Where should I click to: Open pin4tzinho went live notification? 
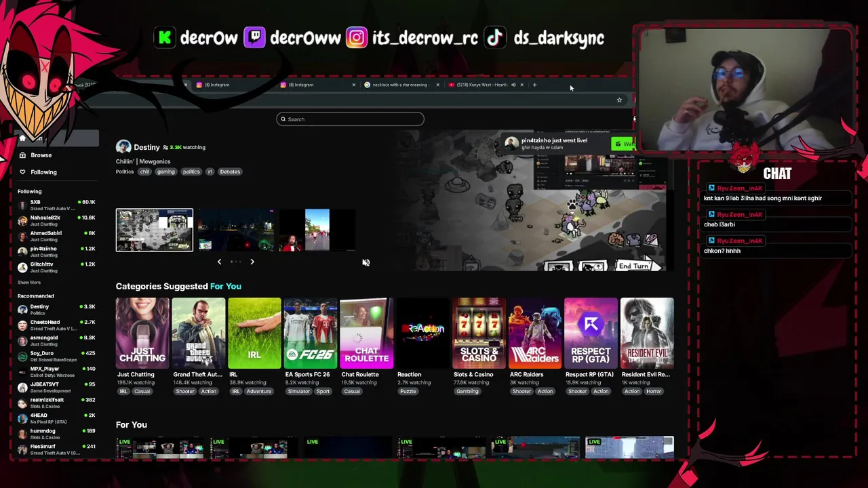click(x=554, y=143)
